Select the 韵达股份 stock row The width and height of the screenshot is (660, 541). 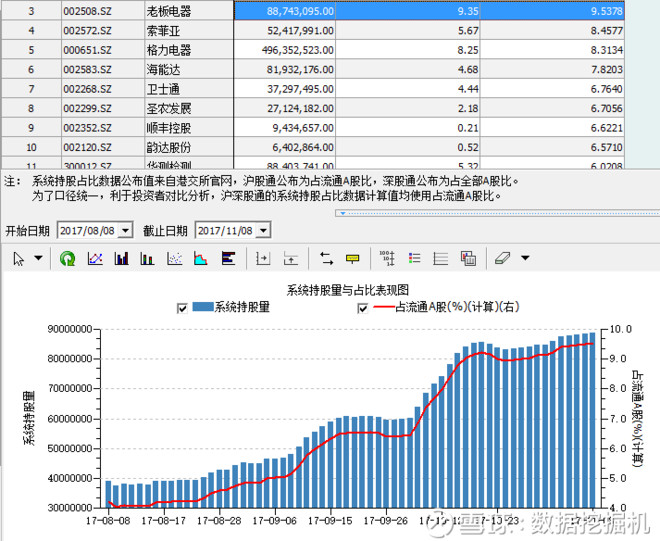[x=313, y=147]
